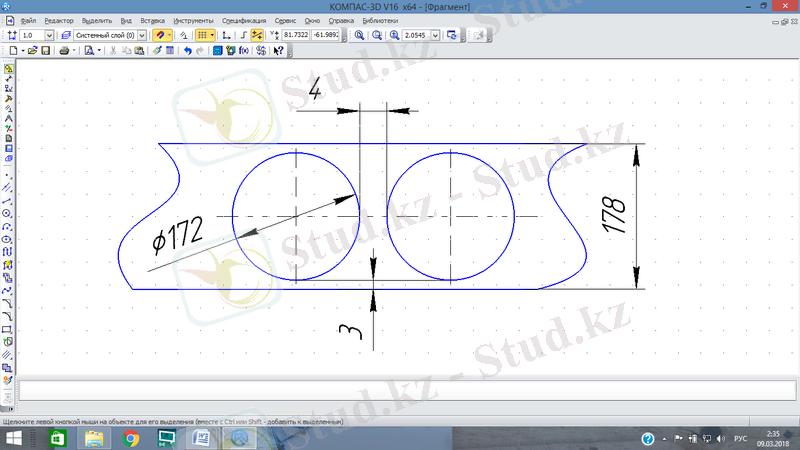This screenshot has width=800, height=450.
Task: Select the Fillet tool in the side panel
Action: point(7,316)
